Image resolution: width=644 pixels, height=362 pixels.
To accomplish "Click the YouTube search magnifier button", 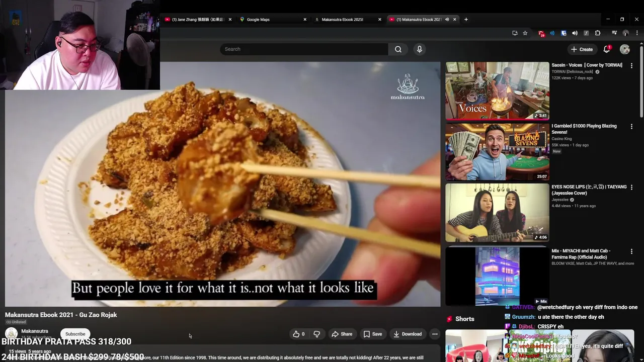I will pyautogui.click(x=398, y=49).
